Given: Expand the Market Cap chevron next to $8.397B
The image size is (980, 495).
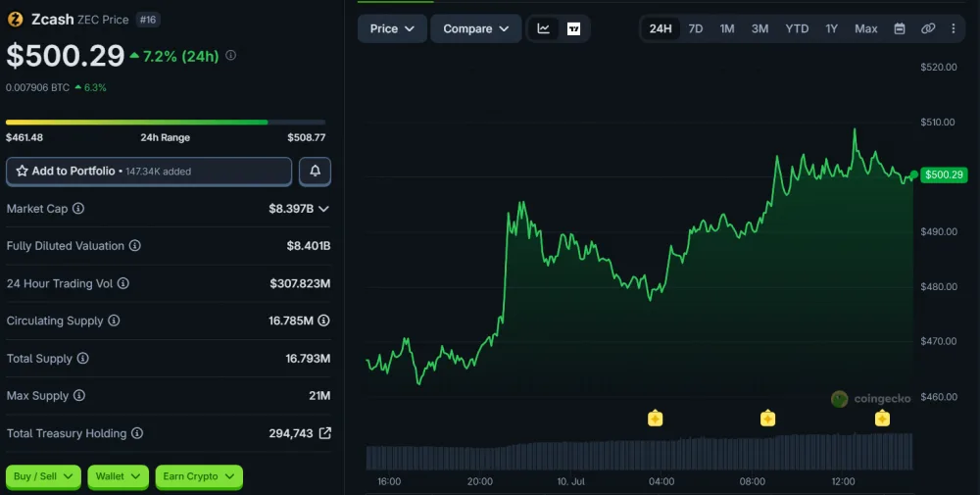Looking at the screenshot, I should point(323,209).
